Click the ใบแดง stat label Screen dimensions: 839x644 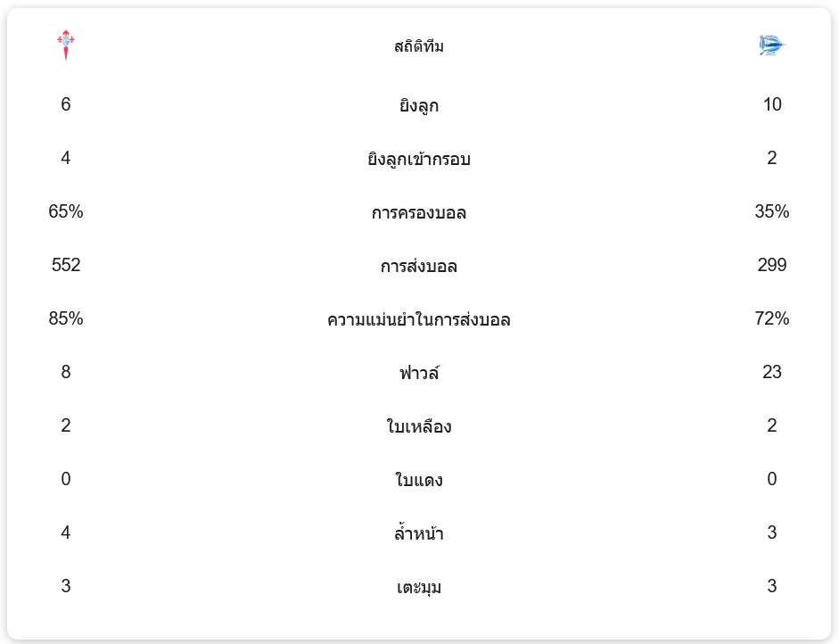[x=419, y=481]
